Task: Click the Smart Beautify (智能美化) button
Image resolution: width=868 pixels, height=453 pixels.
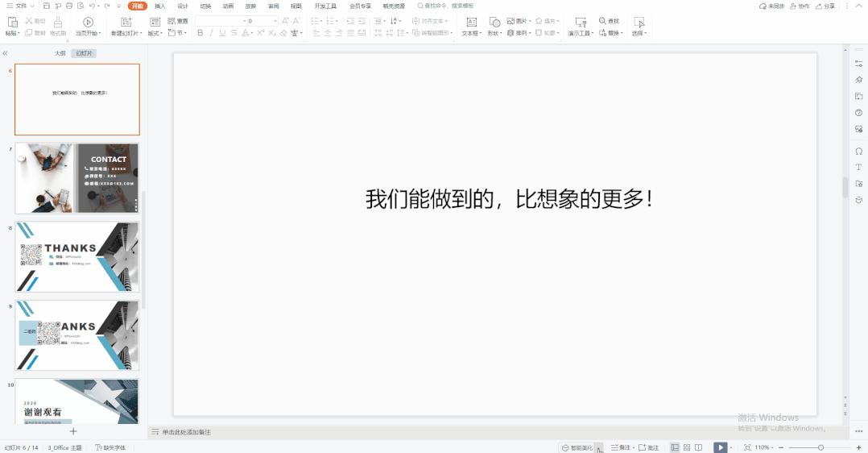Action: coord(577,447)
